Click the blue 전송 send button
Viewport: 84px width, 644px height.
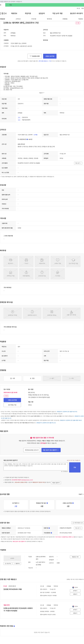[75, 467]
